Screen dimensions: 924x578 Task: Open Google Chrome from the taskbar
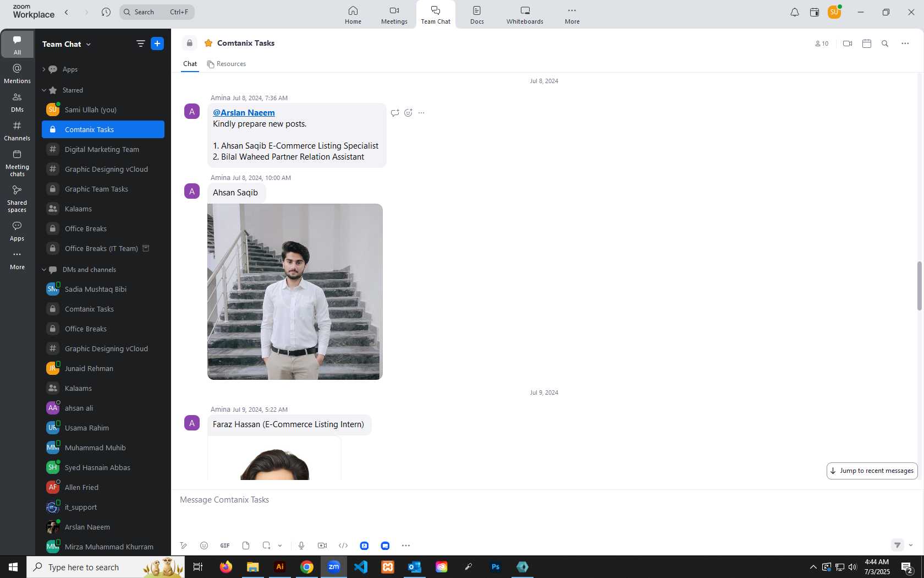pos(307,567)
